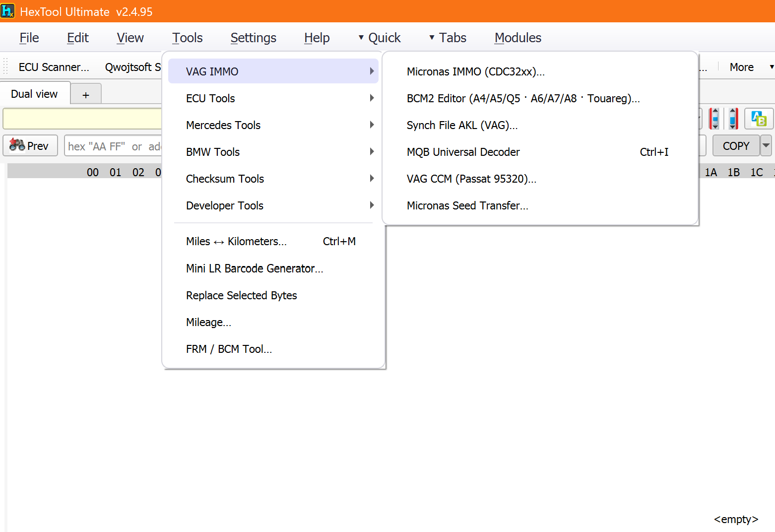
Task: Open the View menu
Action: [130, 38]
